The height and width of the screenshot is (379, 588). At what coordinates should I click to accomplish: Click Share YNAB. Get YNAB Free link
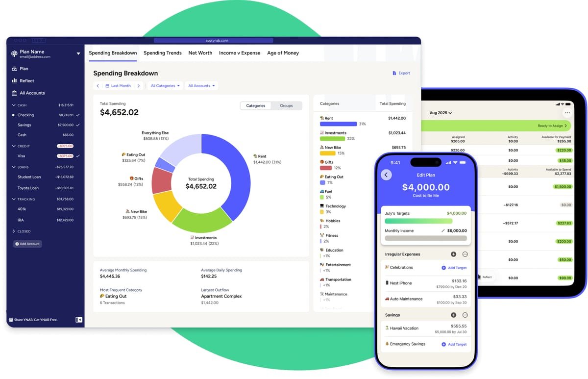[32, 320]
